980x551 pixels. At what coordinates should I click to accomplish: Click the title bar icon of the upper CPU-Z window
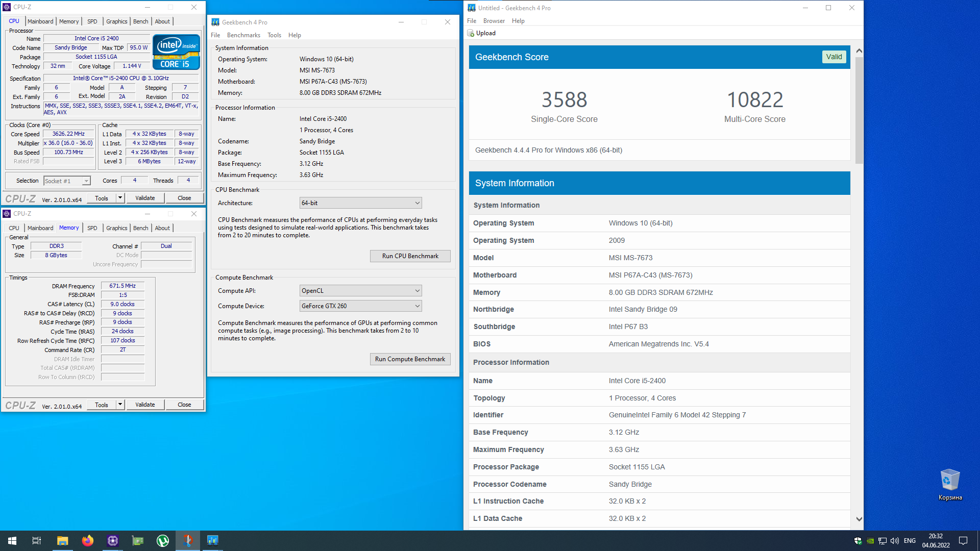click(x=7, y=7)
